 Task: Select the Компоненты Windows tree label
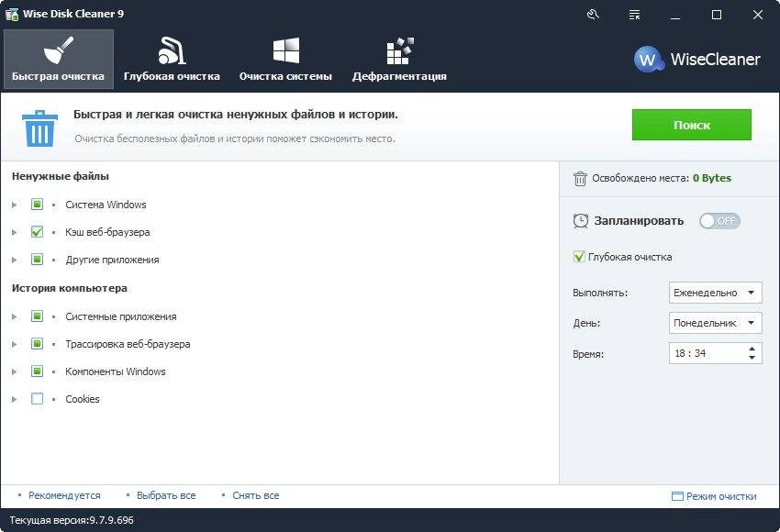[x=116, y=371]
